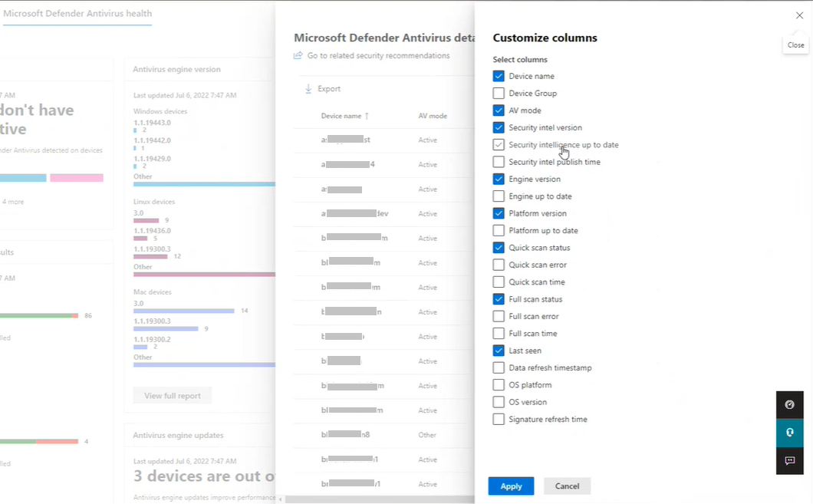Image resolution: width=813 pixels, height=504 pixels.
Task: Click the Windows devices Other blue bar
Action: (x=204, y=184)
